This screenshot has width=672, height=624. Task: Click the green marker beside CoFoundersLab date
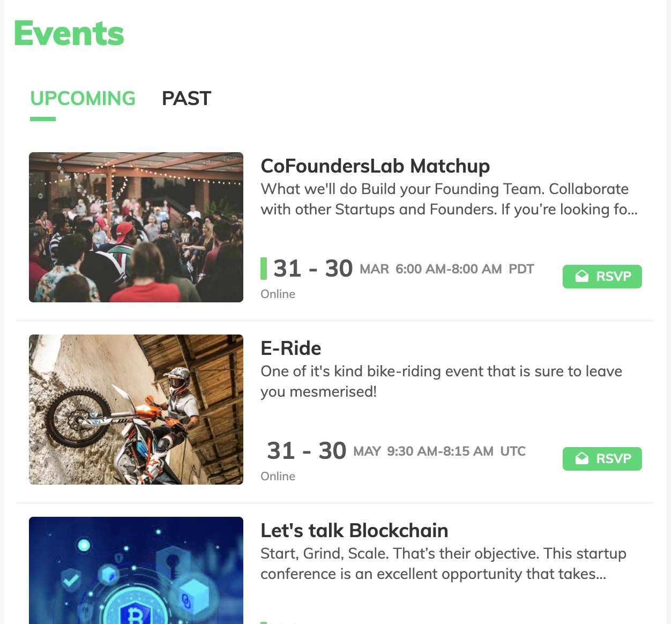[x=264, y=269]
